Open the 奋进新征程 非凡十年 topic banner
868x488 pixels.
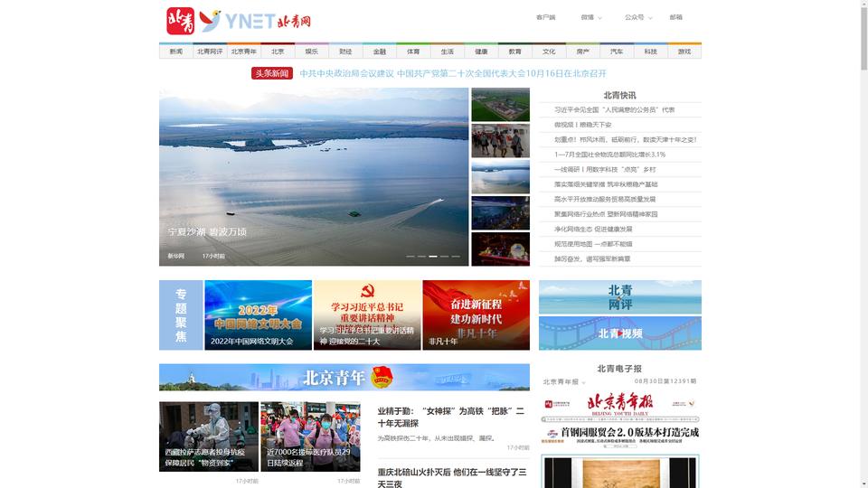[x=476, y=314]
